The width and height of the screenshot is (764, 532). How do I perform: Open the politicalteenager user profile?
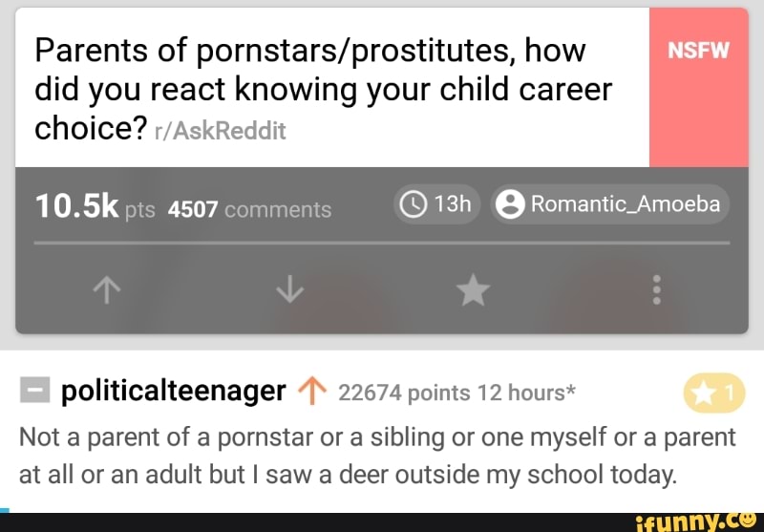coord(174,392)
